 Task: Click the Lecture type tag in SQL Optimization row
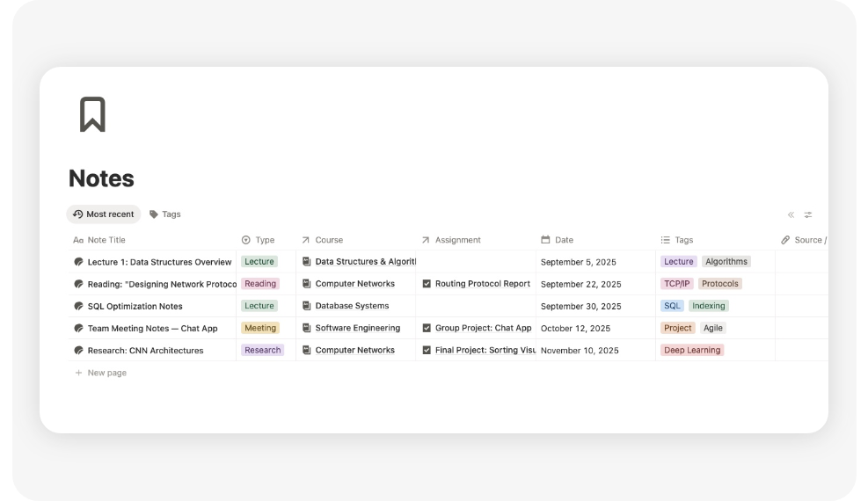coord(259,306)
